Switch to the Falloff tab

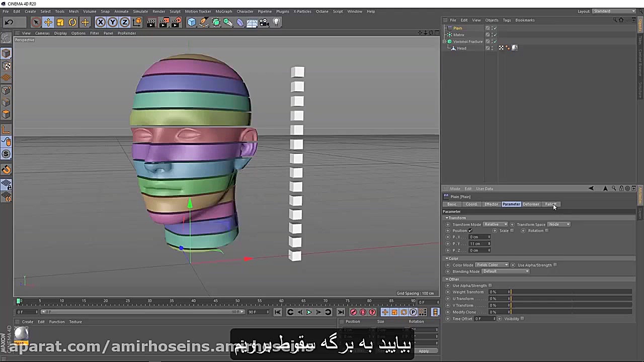click(551, 204)
